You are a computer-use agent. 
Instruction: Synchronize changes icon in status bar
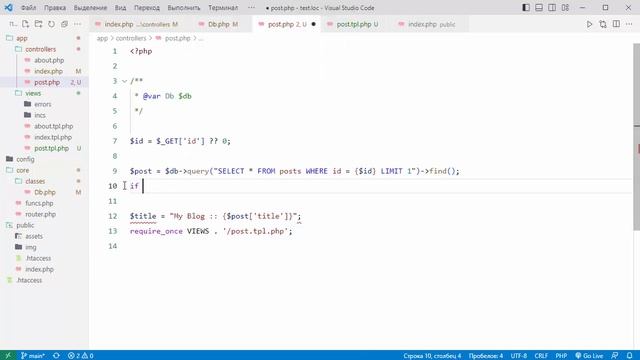point(56,356)
